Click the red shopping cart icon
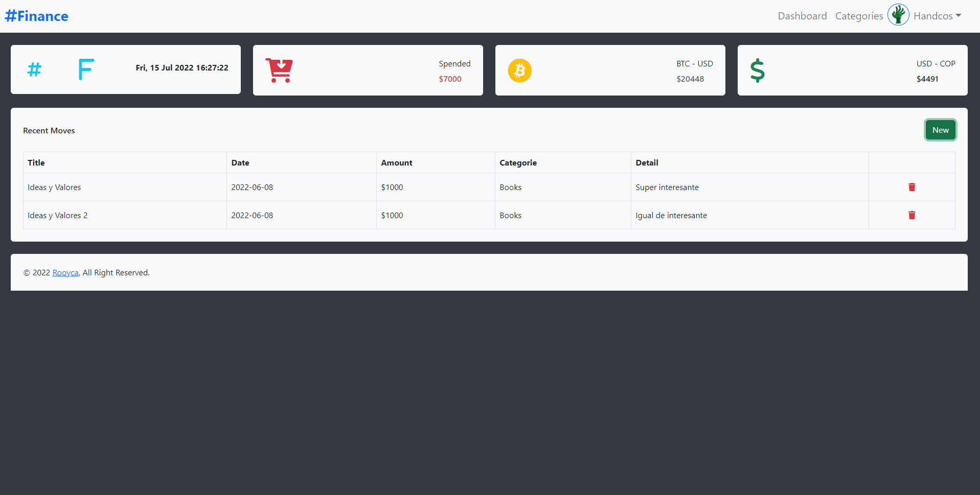The height and width of the screenshot is (495, 980). click(279, 70)
